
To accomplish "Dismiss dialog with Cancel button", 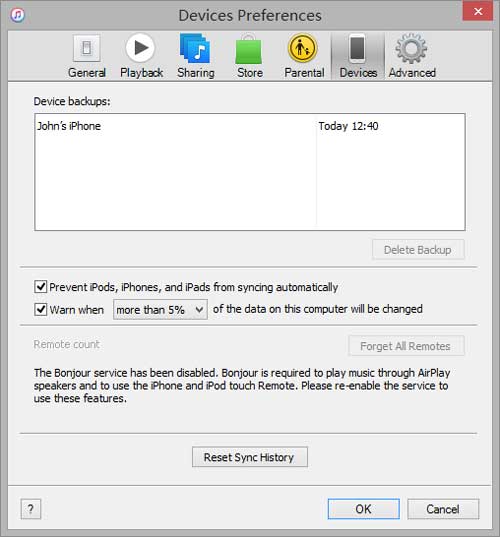I will (443, 509).
